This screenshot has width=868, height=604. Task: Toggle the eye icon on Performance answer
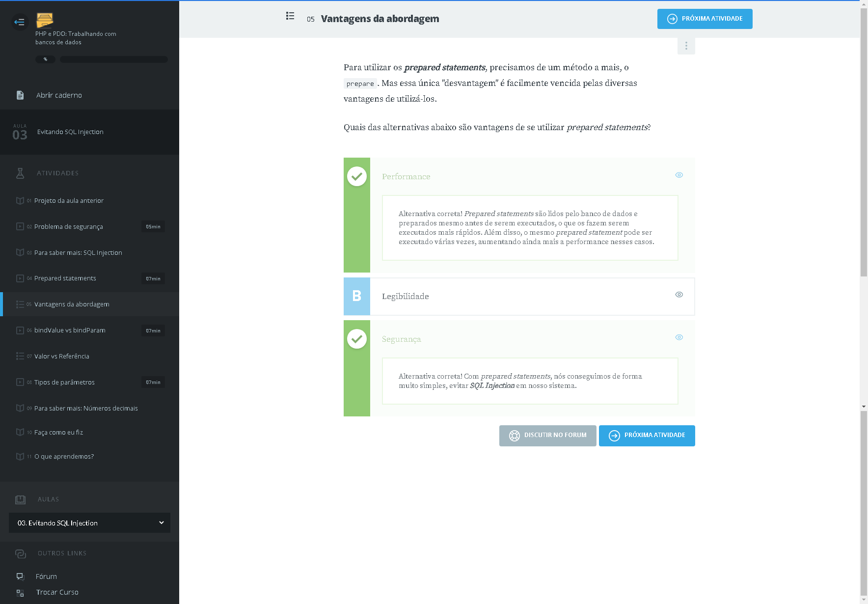coord(679,175)
